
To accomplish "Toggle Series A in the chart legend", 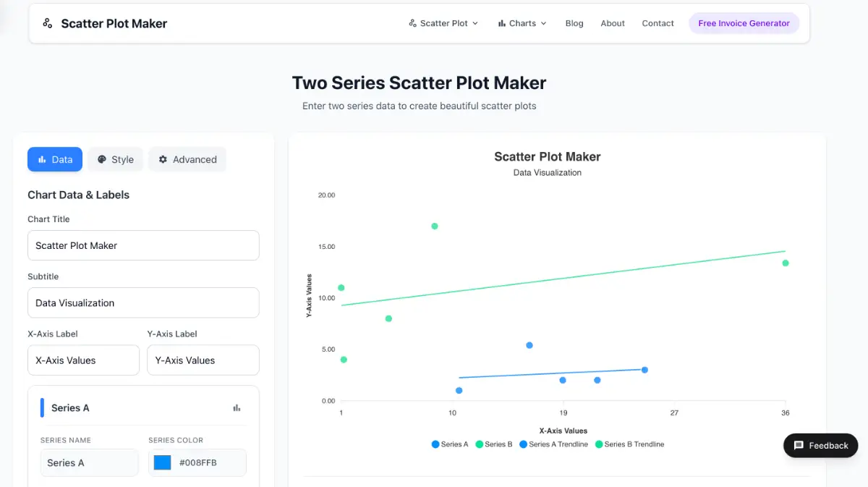I will click(x=450, y=444).
